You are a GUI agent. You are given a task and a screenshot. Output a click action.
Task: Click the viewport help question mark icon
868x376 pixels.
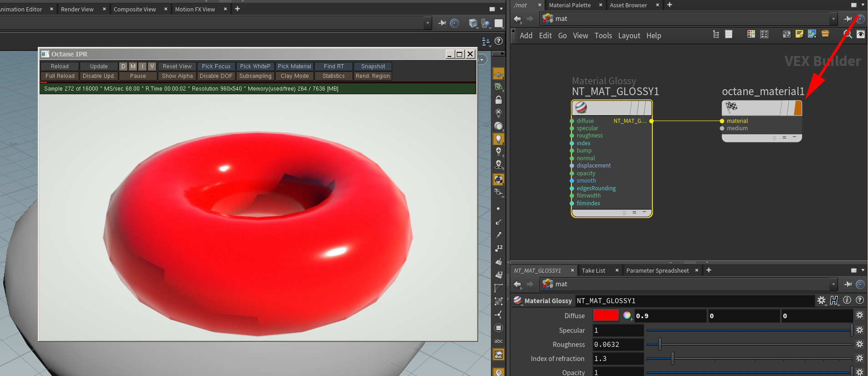[x=499, y=41]
